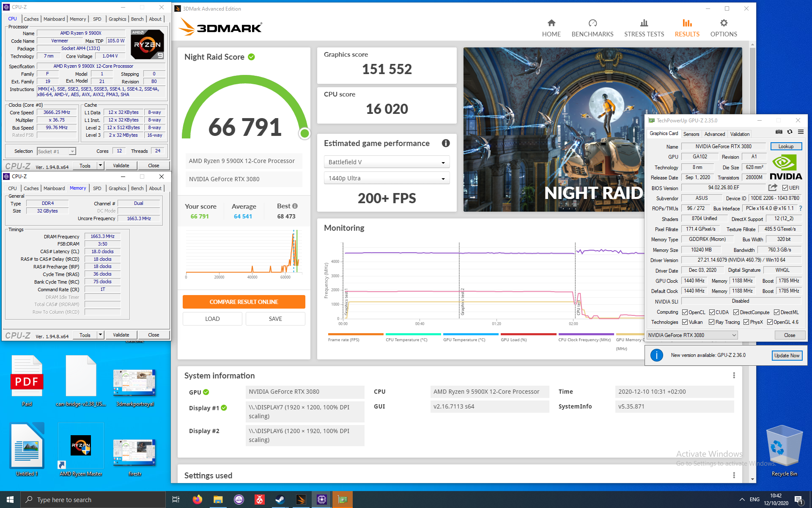The image size is (812, 508).
Task: Click the Windows search box
Action: (x=93, y=500)
